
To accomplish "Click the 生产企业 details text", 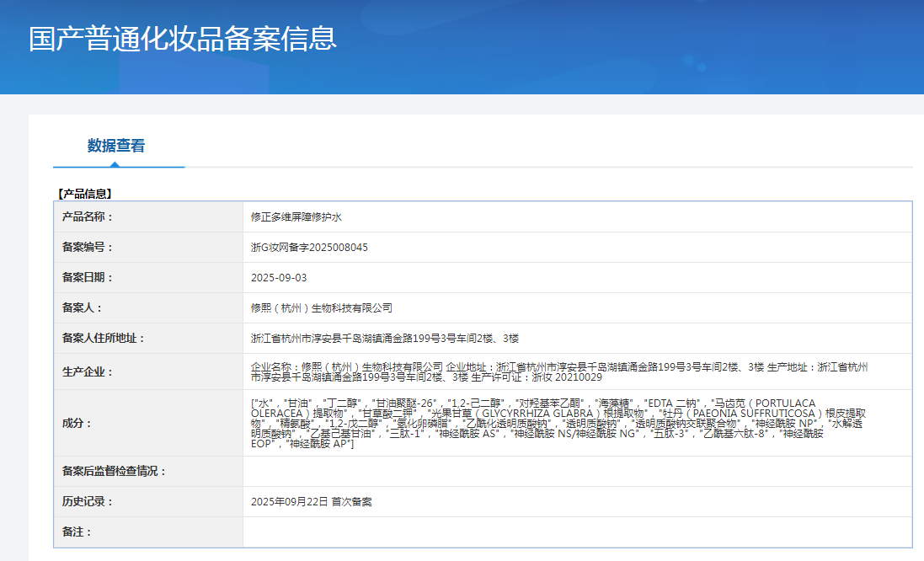I will pyautogui.click(x=558, y=371).
